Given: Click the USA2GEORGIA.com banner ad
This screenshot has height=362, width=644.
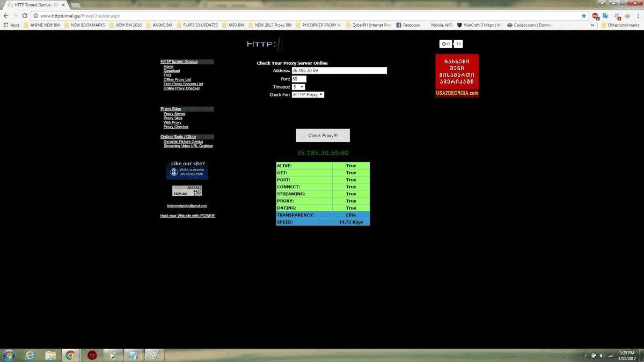Looking at the screenshot, I should click(457, 76).
